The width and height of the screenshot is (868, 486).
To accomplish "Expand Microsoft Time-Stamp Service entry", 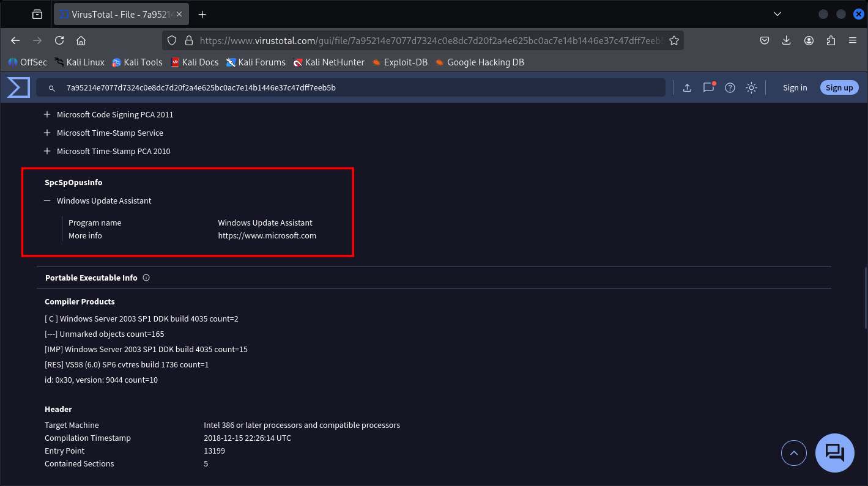I will [47, 133].
